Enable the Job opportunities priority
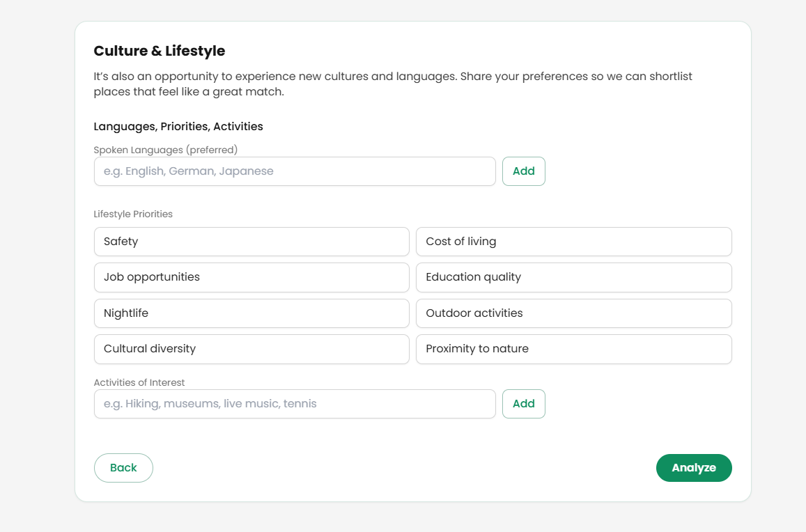The height and width of the screenshot is (532, 806). [x=251, y=277]
